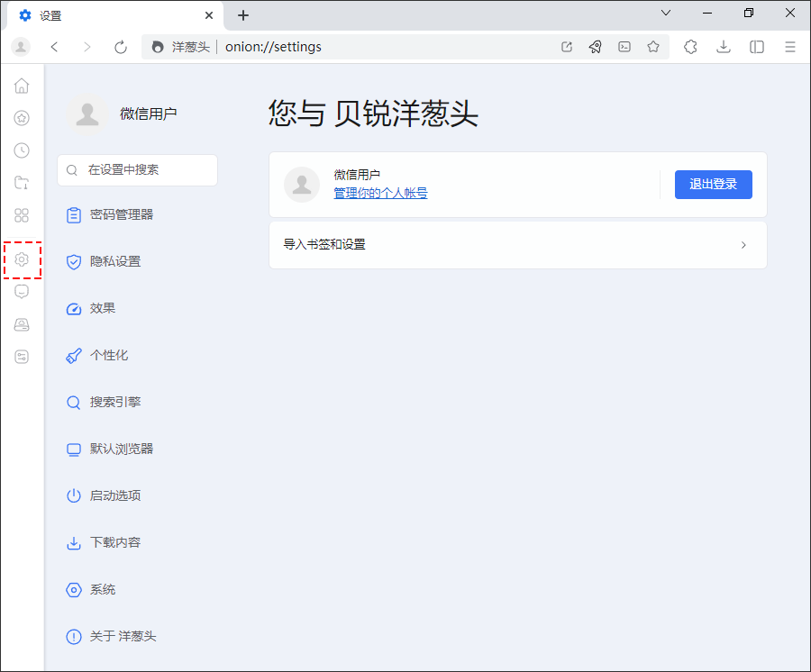Select the 设置 browser tab
Screen dimensions: 811x672
(x=114, y=15)
